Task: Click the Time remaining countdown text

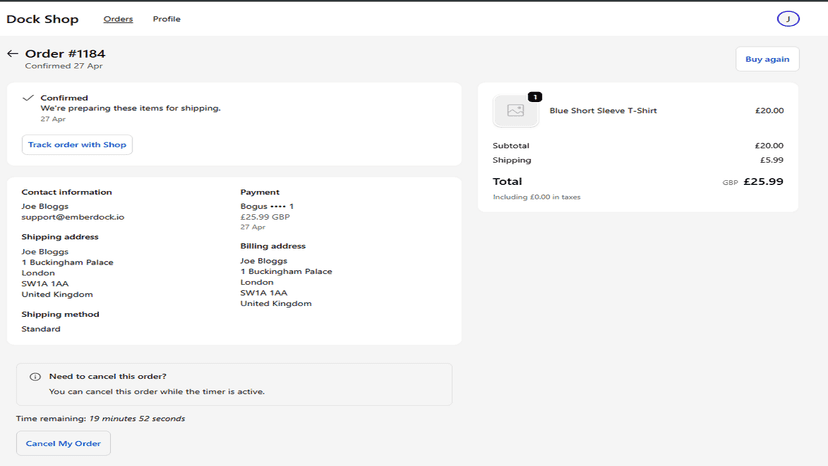Action: tap(100, 418)
